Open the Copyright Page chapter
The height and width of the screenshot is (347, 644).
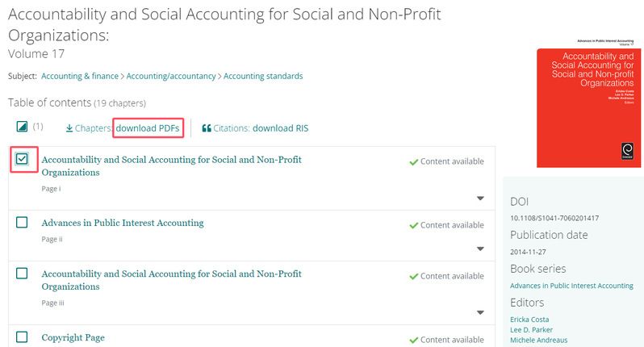(73, 337)
